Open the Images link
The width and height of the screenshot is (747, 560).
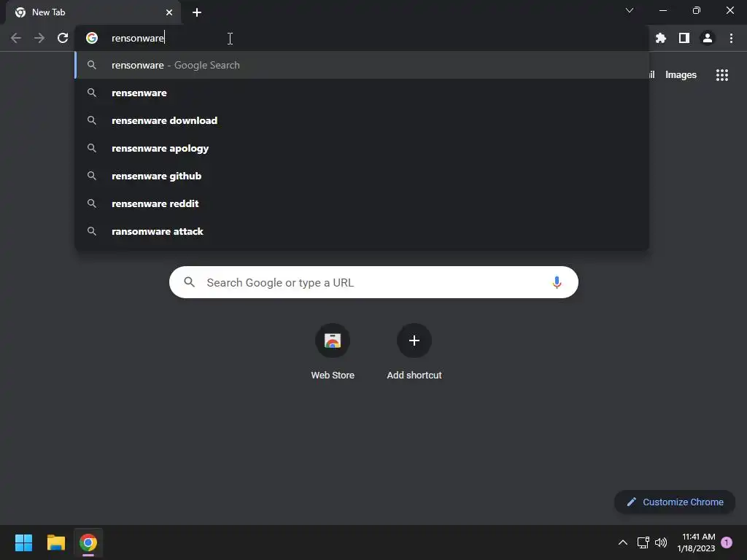tap(681, 75)
